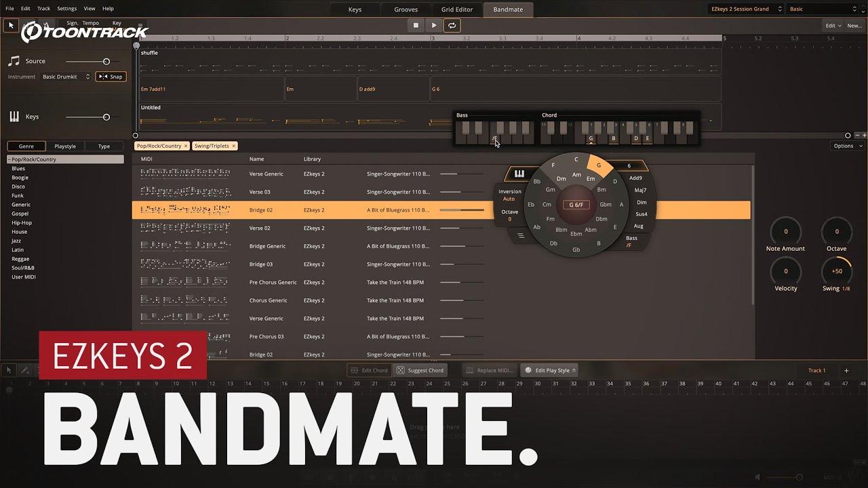Open the File menu

[x=9, y=9]
